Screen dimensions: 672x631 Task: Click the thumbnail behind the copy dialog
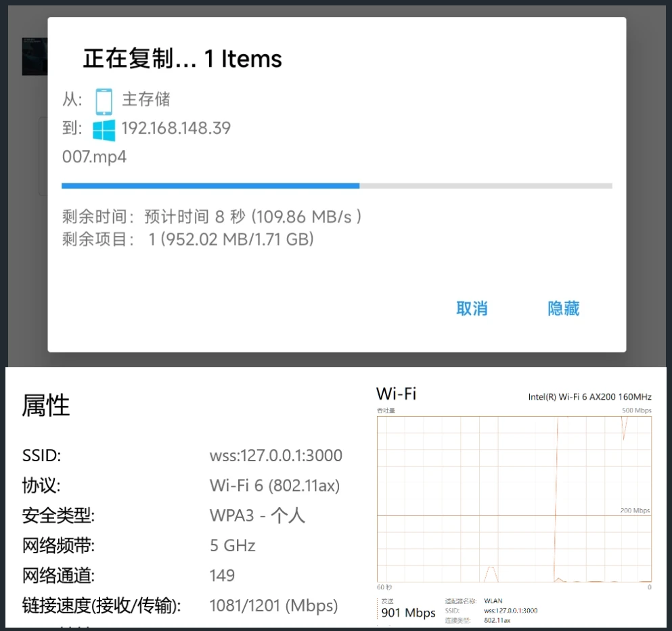click(x=35, y=56)
